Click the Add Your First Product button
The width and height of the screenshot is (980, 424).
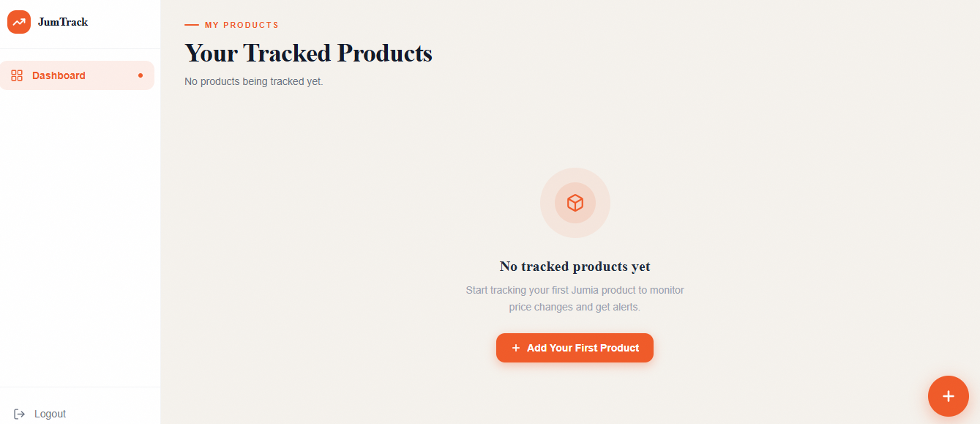(x=575, y=348)
